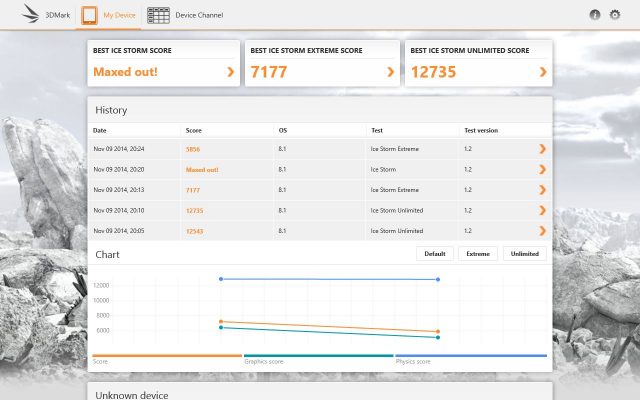
Task: Open the Device Channel grid icon
Action: 158,16
